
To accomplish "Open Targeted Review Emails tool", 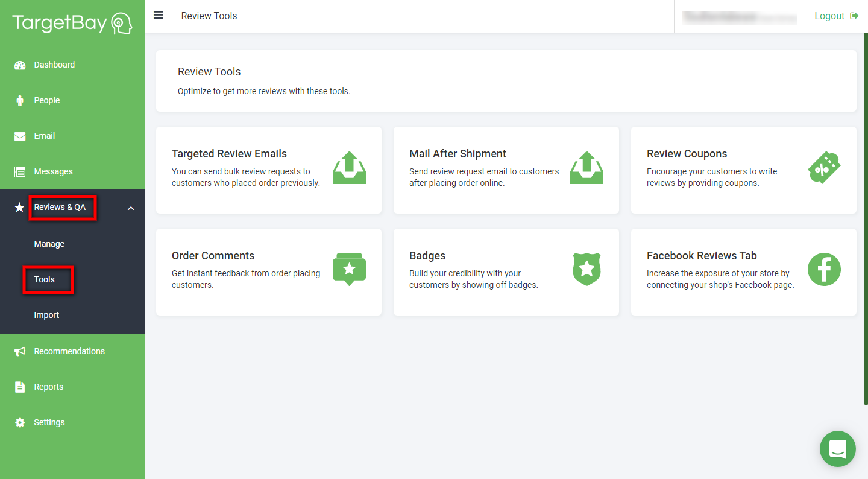I will [x=269, y=170].
